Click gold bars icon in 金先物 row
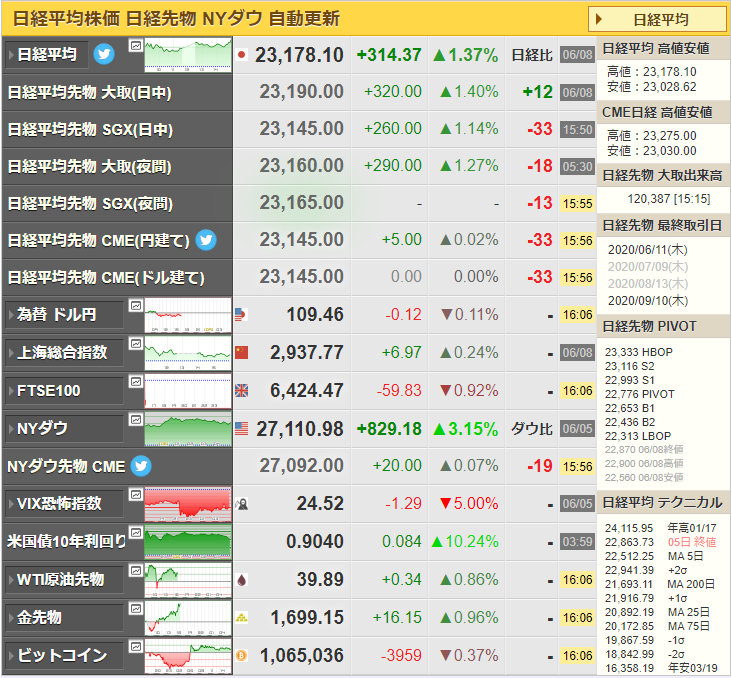 [x=241, y=618]
